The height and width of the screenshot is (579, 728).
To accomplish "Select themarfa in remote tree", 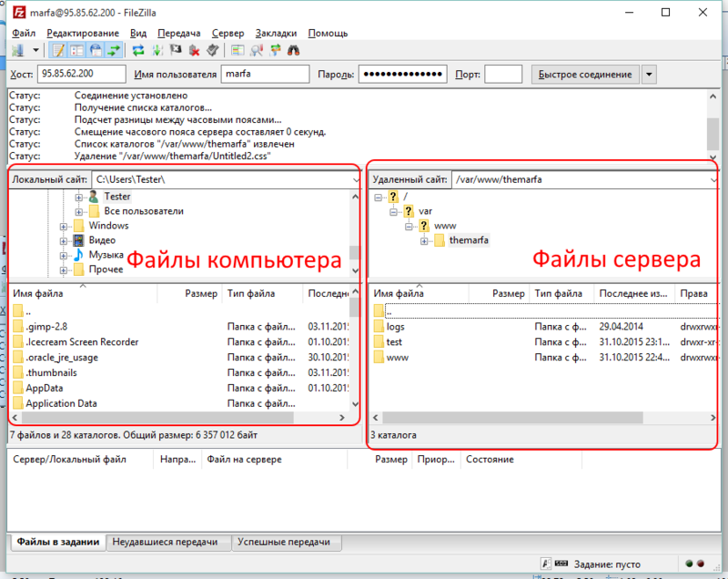I will (x=469, y=240).
